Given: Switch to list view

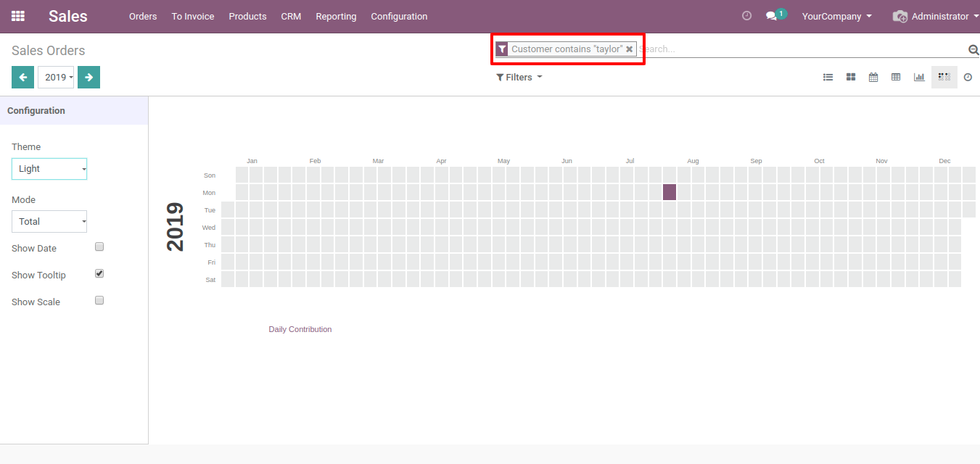Looking at the screenshot, I should pos(828,78).
